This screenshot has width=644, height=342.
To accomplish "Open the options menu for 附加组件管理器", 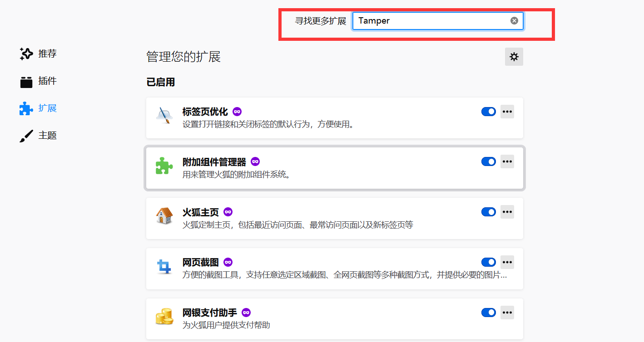I will tap(507, 161).
